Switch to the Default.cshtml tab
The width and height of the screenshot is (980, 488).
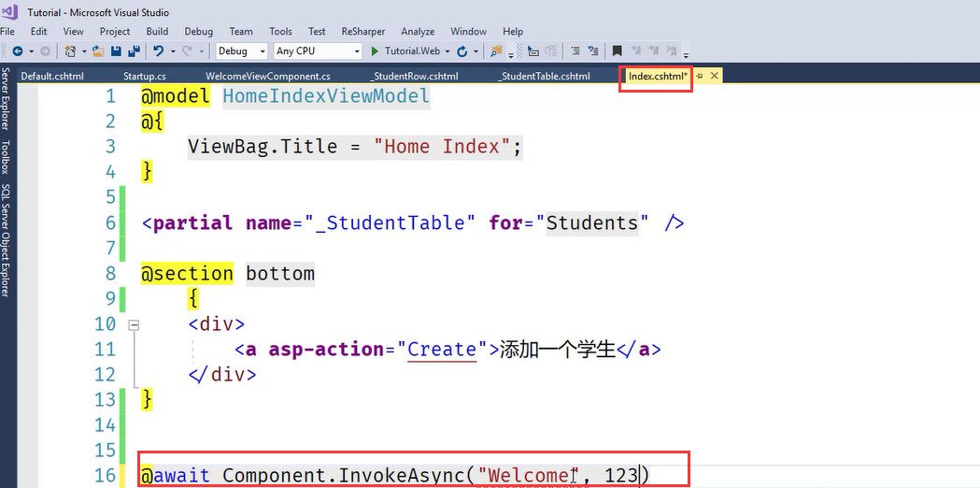point(52,77)
